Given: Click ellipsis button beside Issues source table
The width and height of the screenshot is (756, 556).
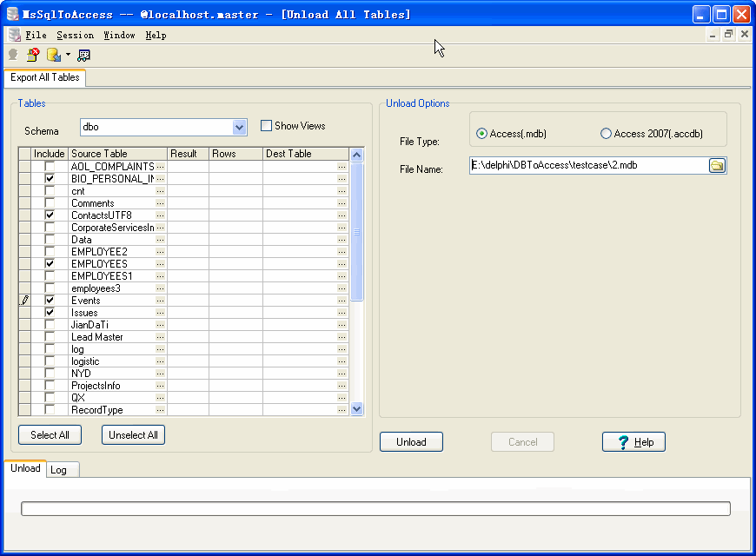Looking at the screenshot, I should point(161,313).
